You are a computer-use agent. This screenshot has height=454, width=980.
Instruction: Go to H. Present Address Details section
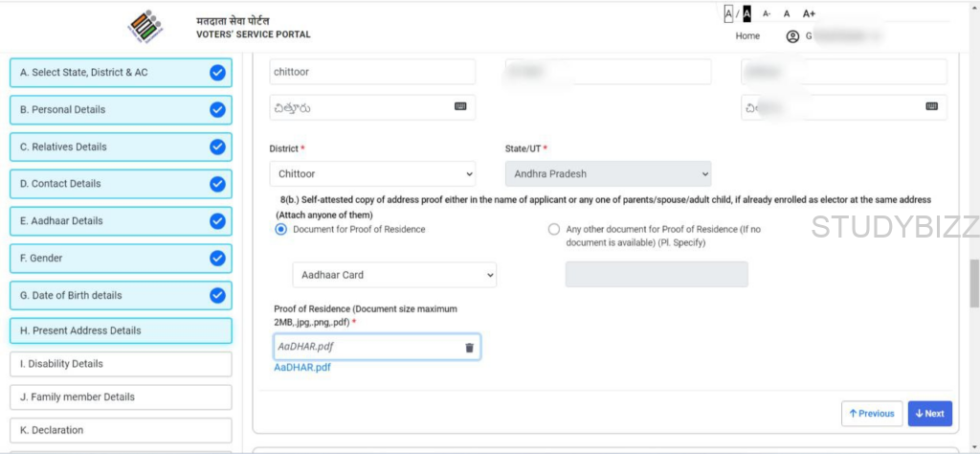[x=121, y=330]
